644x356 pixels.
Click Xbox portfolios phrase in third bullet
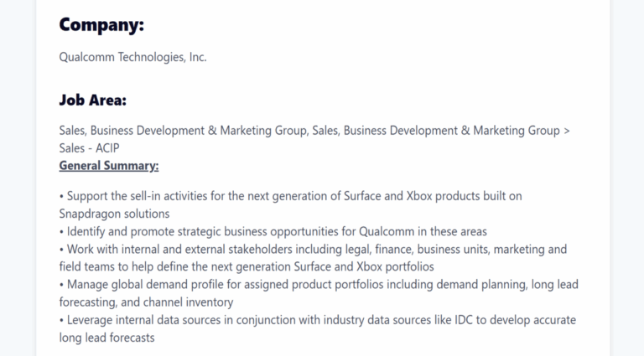[395, 266]
